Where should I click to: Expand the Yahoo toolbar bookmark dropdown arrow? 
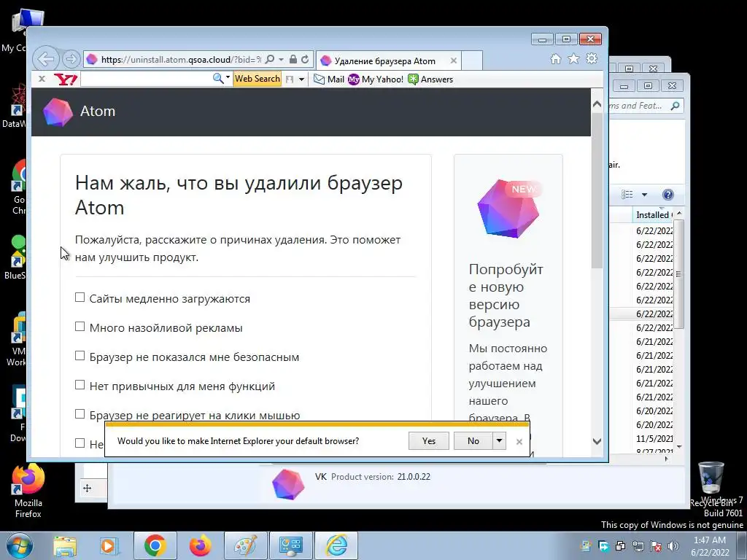[301, 79]
